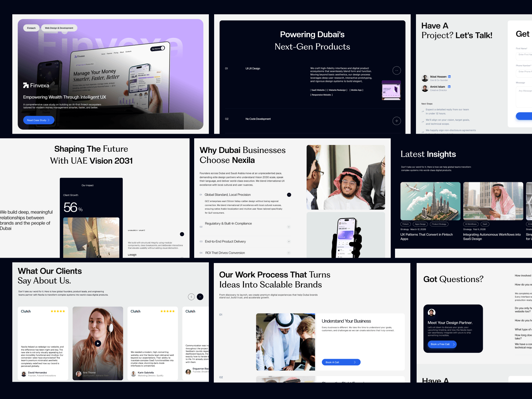The height and width of the screenshot is (399, 532).
Task: Click the avatar in Meet Your Design Partner card
Action: 432,313
